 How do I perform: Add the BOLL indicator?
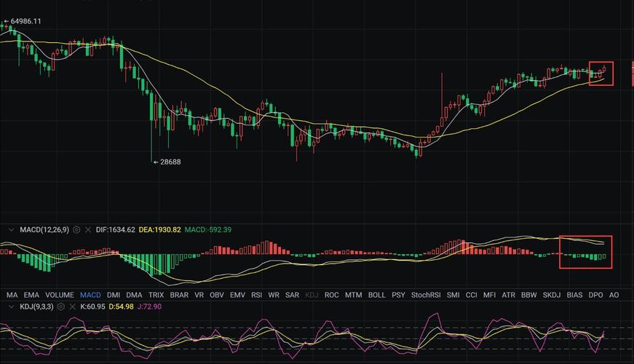[376, 295]
